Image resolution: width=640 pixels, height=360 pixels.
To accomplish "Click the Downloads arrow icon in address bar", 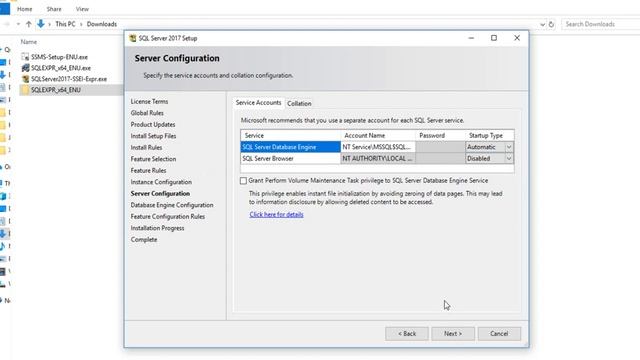I will click(x=41, y=24).
